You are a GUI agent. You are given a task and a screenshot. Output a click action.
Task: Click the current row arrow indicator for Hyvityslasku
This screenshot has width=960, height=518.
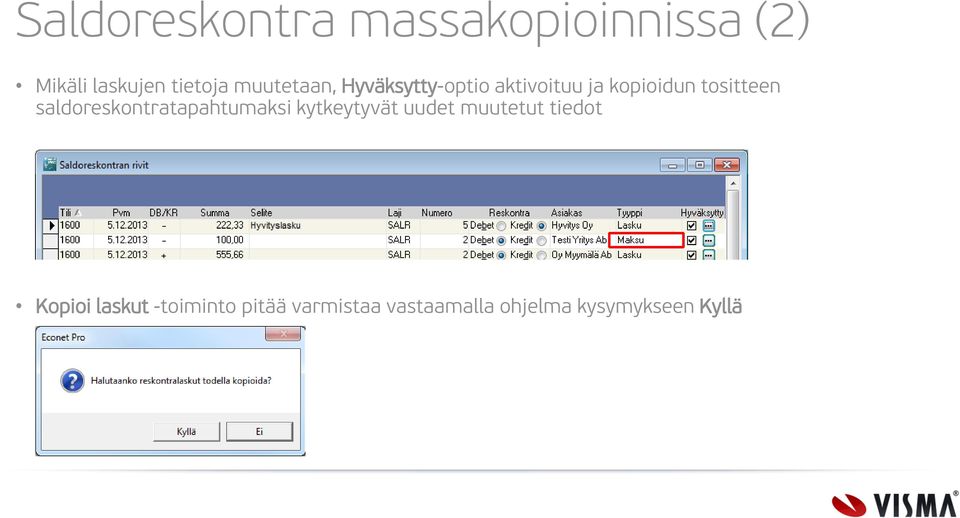click(x=51, y=225)
